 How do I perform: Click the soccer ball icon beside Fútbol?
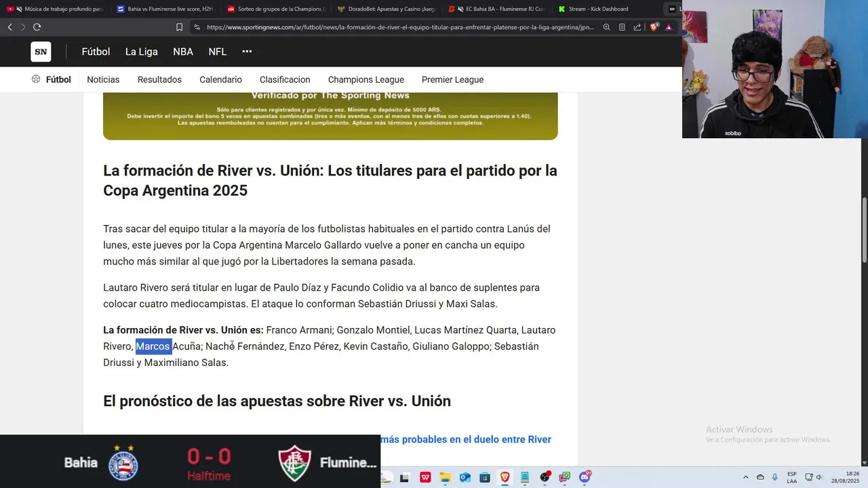point(36,79)
